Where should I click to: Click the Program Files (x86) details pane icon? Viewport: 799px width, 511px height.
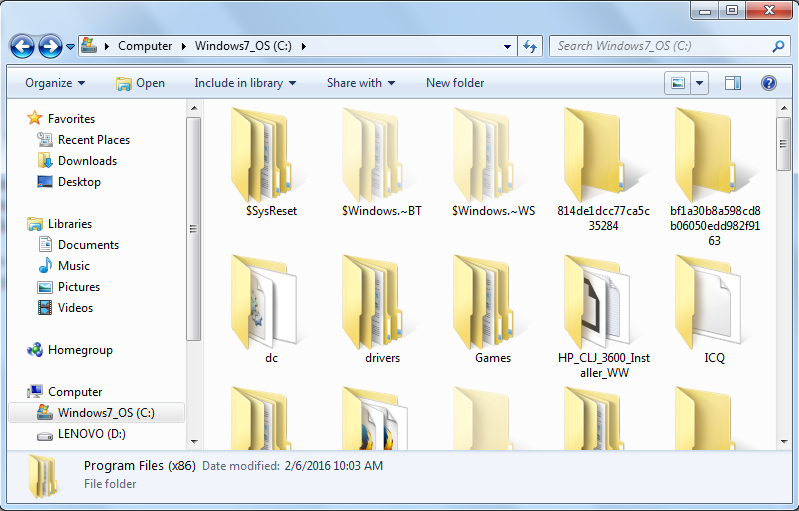(x=43, y=476)
